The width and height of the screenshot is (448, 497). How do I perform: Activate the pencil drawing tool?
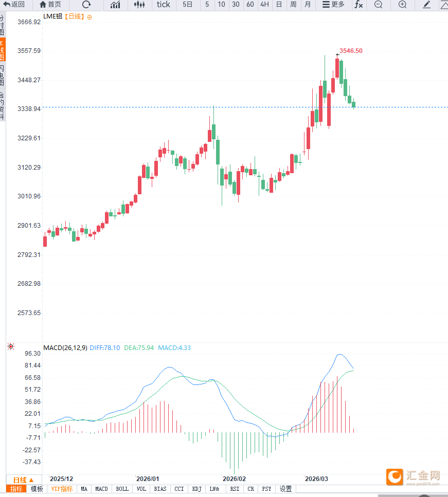coord(426,5)
